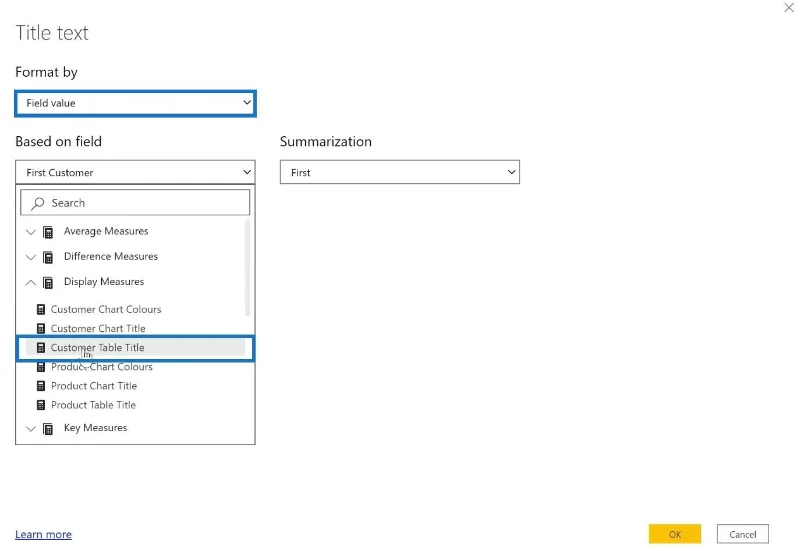Expand the Average Measures group chevron
This screenshot has width=800, height=551.
(x=31, y=232)
